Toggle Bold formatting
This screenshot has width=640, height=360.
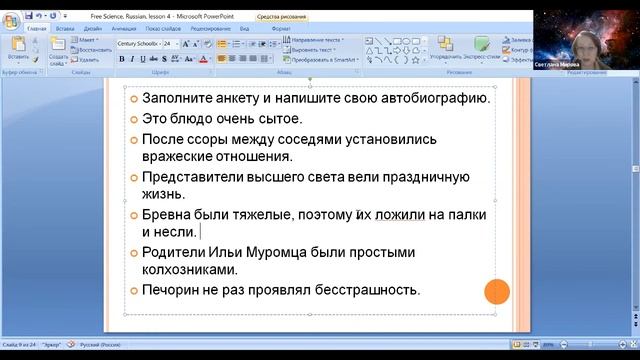click(122, 59)
